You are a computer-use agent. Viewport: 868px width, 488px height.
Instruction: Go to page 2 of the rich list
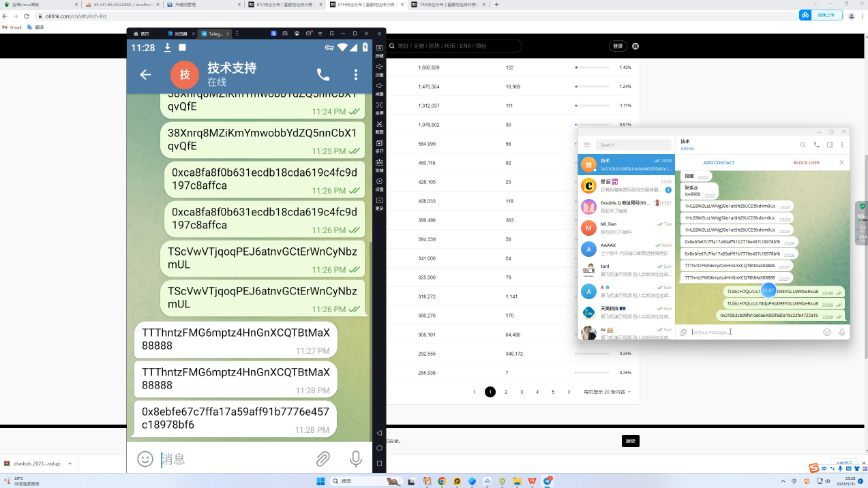tap(506, 392)
